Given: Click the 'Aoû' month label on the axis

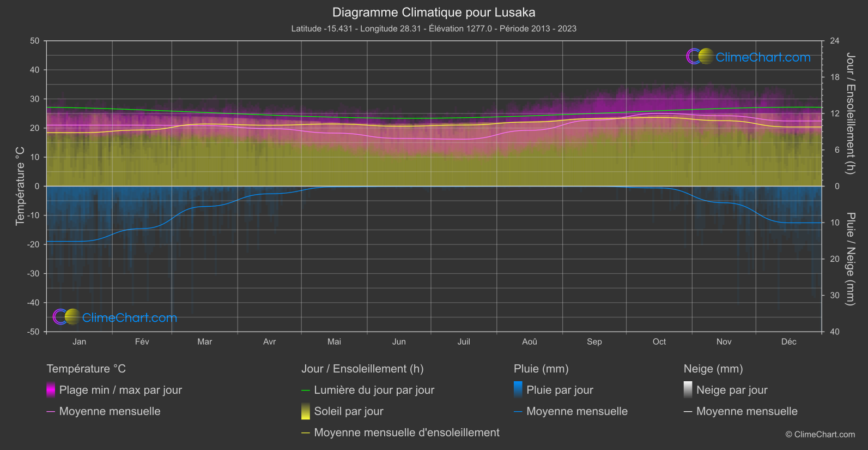Looking at the screenshot, I should (530, 341).
